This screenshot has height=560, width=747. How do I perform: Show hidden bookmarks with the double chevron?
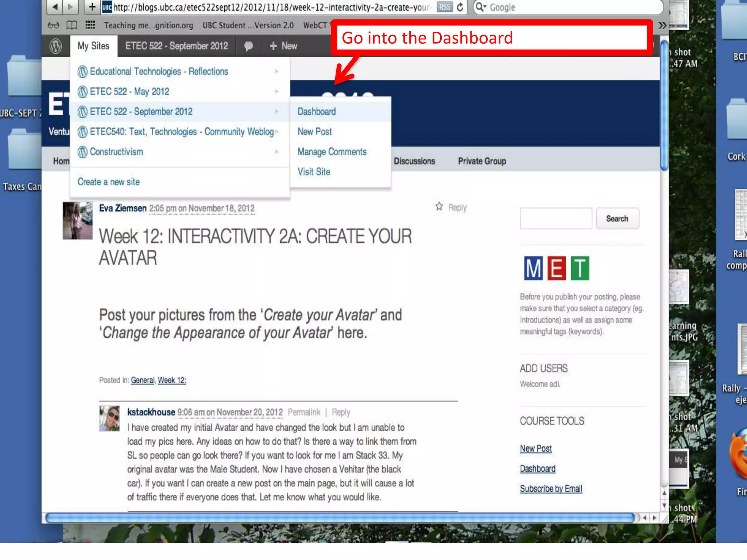pyautogui.click(x=662, y=25)
